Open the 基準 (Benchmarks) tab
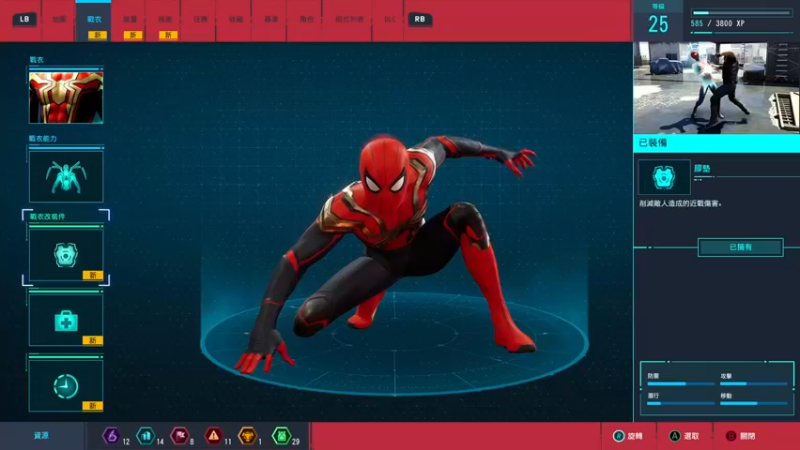 tap(271, 19)
